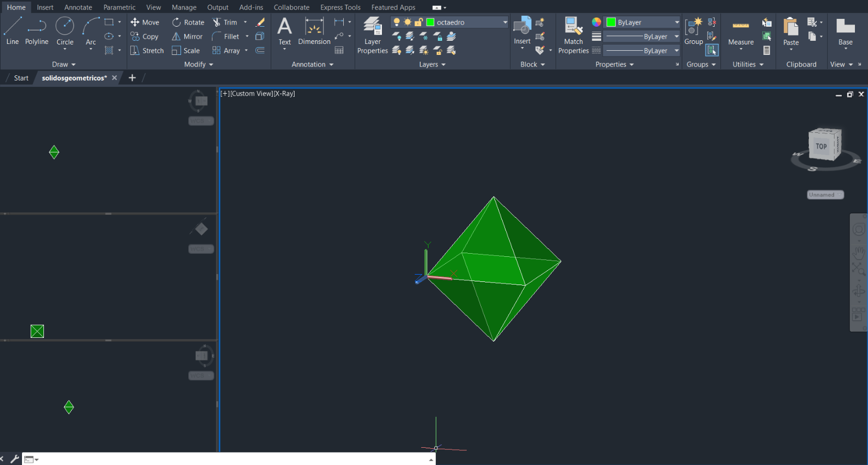868x465 pixels.
Task: Click the [+] viewport controls label
Action: [225, 94]
